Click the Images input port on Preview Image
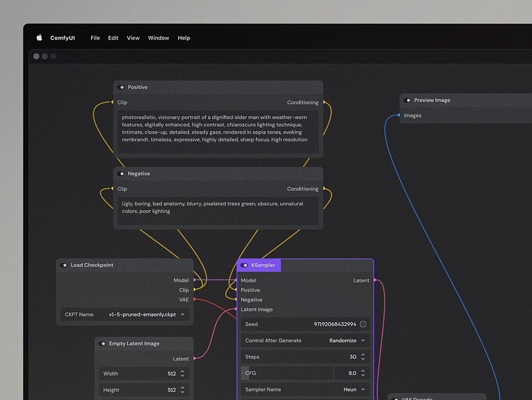 click(400, 115)
